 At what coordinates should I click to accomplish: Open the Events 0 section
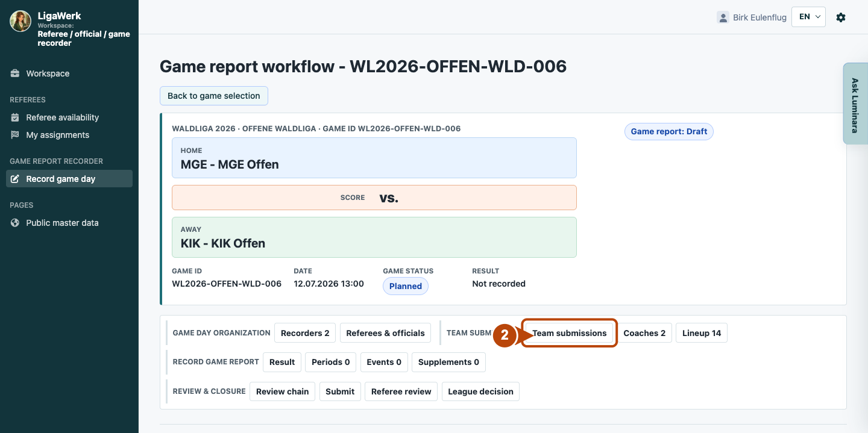click(384, 362)
